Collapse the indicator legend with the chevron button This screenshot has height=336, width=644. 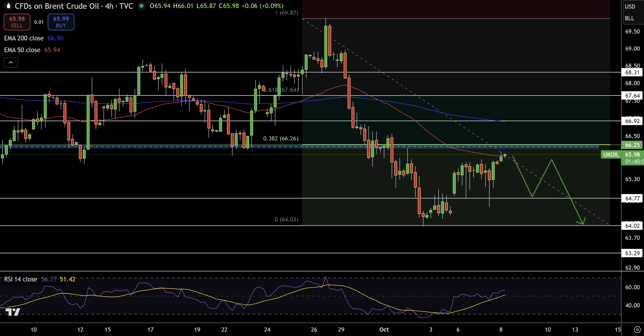pos(11,62)
